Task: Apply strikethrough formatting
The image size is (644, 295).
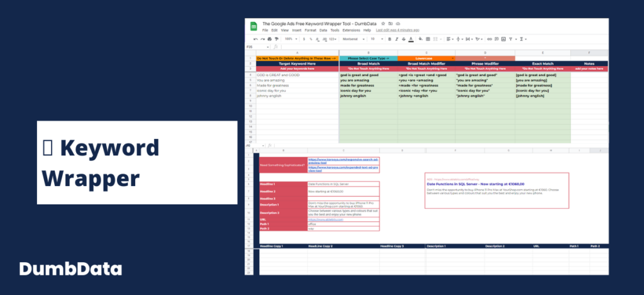Action: 404,39
